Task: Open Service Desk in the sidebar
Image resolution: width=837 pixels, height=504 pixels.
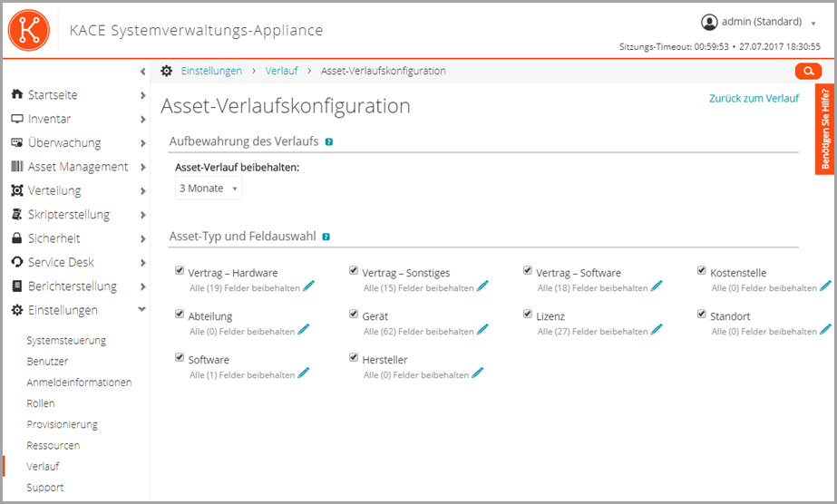Action: click(x=61, y=262)
